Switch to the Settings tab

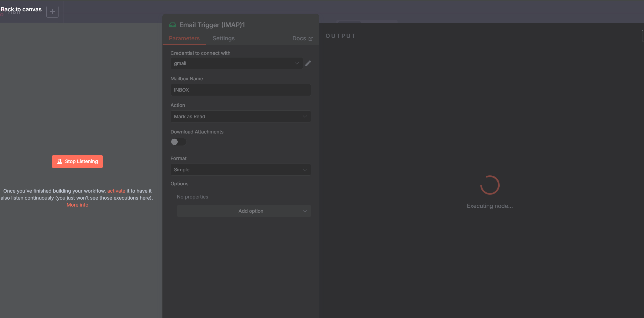tap(224, 38)
